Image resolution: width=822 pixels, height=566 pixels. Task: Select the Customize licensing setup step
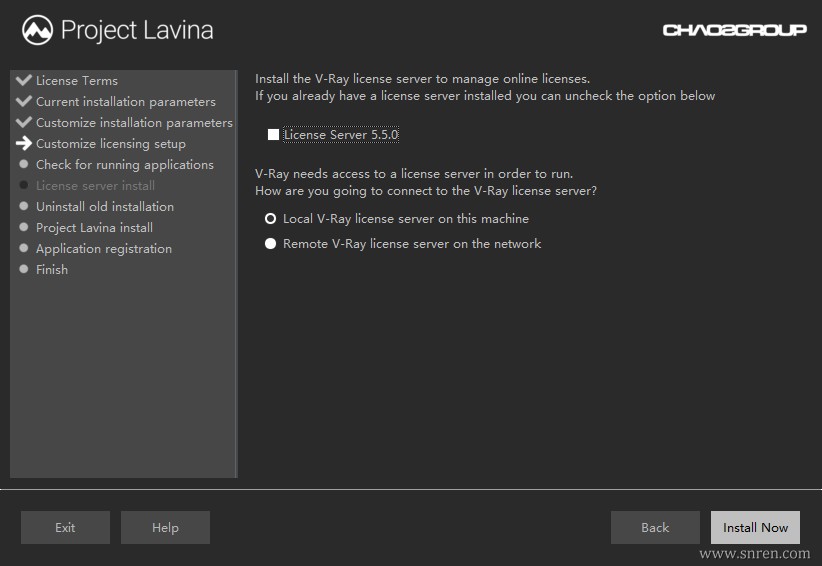pyautogui.click(x=111, y=144)
